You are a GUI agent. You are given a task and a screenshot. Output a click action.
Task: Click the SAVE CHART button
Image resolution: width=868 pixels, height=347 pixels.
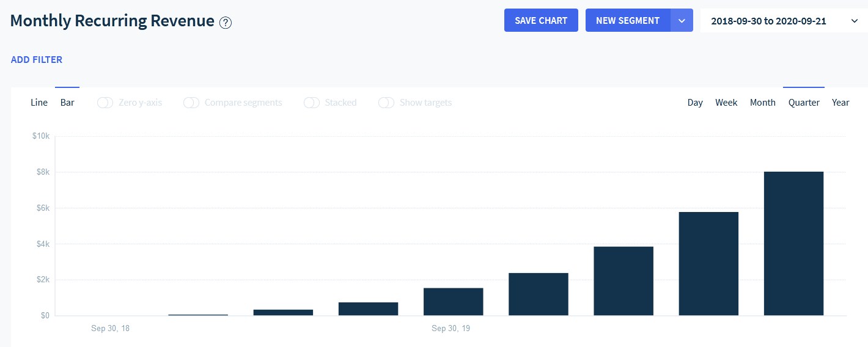541,20
